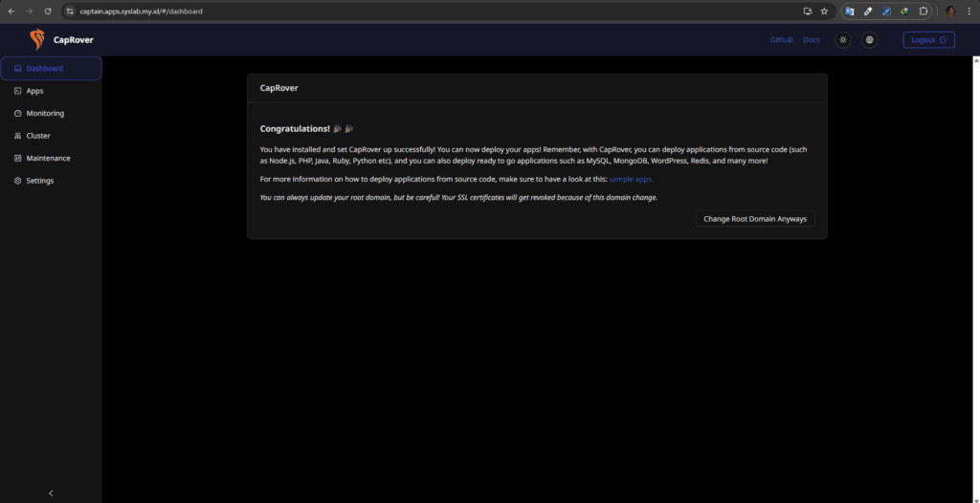
Task: Open the Maintenance page
Action: pyautogui.click(x=51, y=158)
